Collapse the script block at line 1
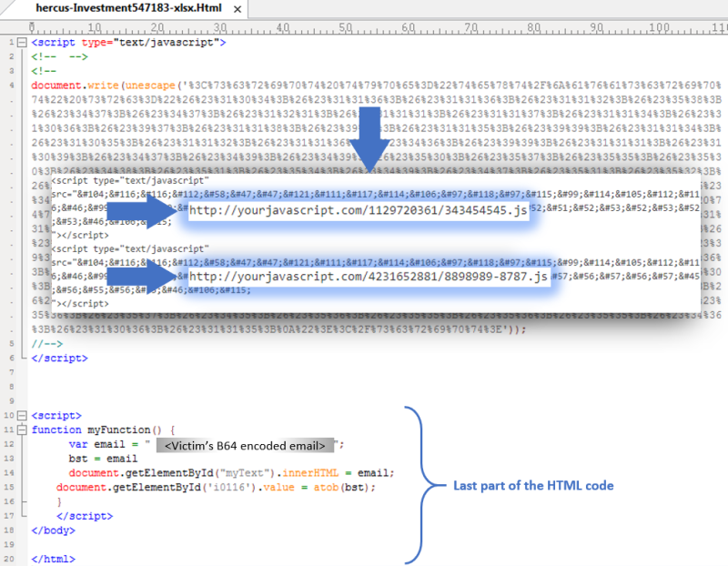This screenshot has width=728, height=566. click(x=22, y=42)
